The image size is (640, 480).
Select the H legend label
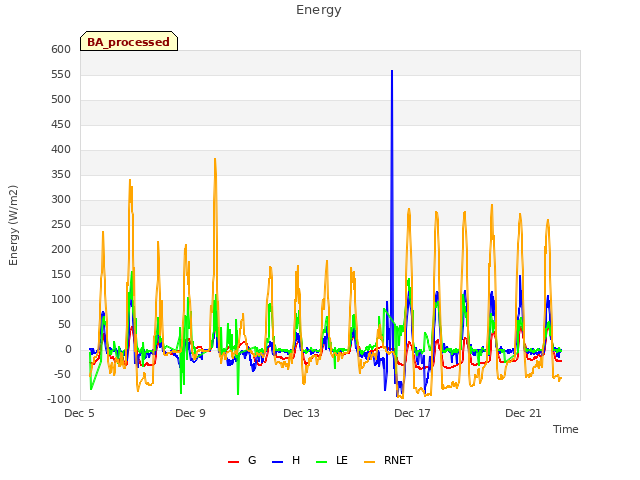[x=296, y=460]
